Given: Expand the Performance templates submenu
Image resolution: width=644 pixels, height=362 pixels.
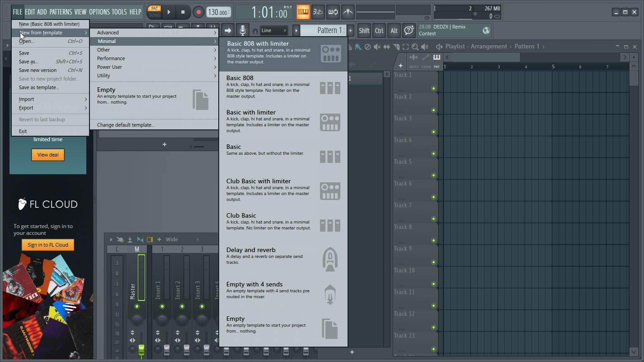Looking at the screenshot, I should point(154,58).
